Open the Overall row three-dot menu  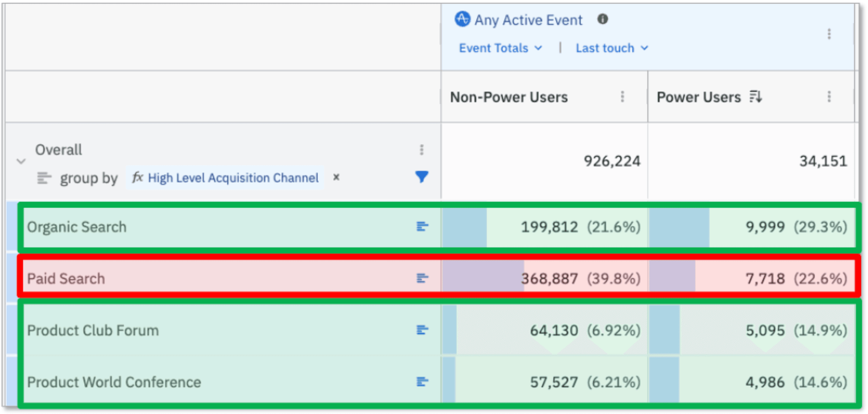[421, 150]
